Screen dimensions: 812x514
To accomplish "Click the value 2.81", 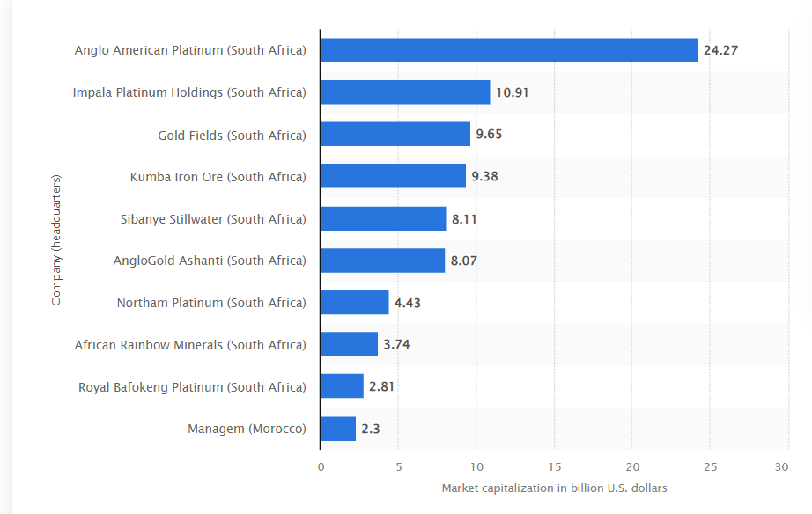I will click(381, 386).
